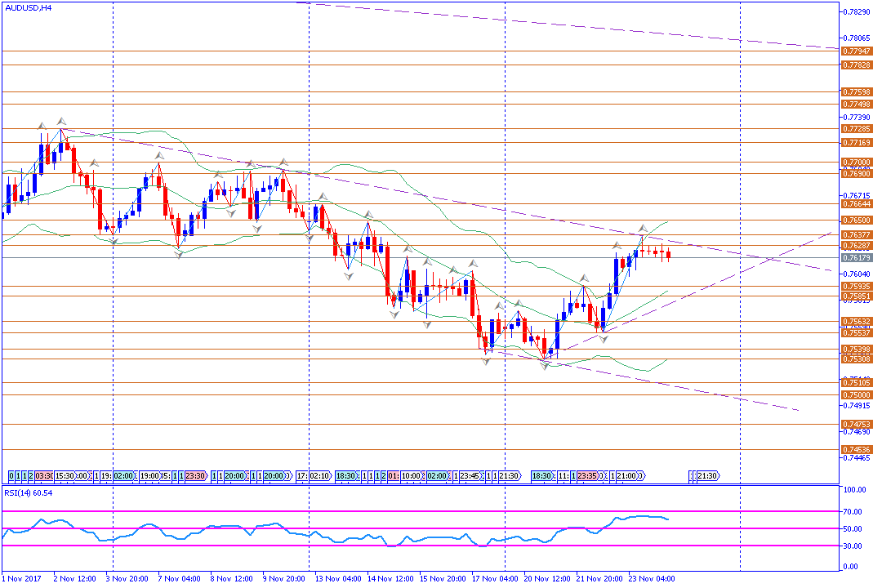The image size is (882, 588).
Task: Click the 1 Nov 2017 date label
Action: [21, 579]
